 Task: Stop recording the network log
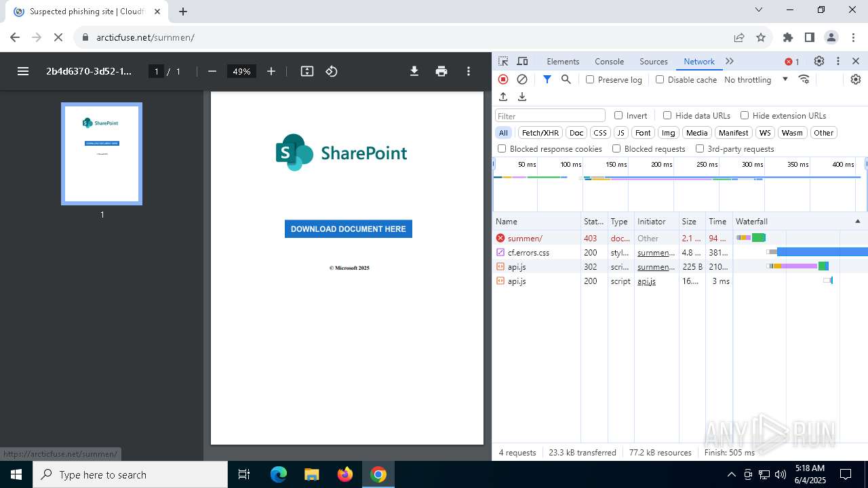pos(503,79)
